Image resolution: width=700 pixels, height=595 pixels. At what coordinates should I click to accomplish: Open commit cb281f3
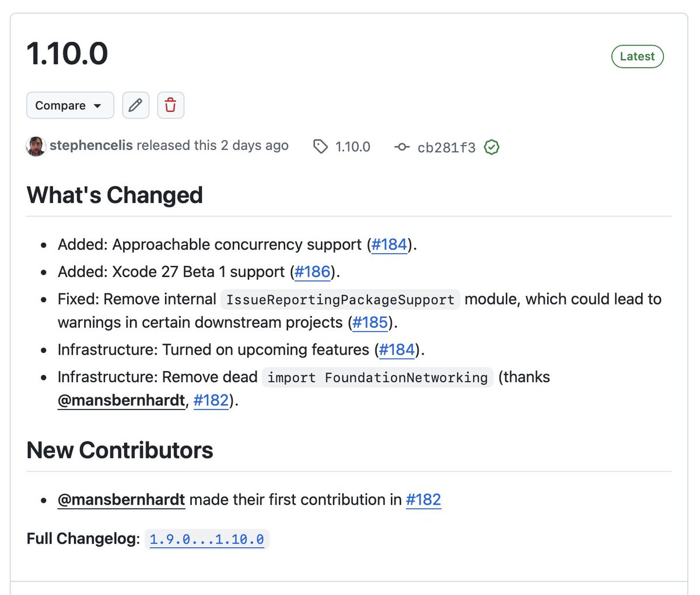pyautogui.click(x=446, y=148)
